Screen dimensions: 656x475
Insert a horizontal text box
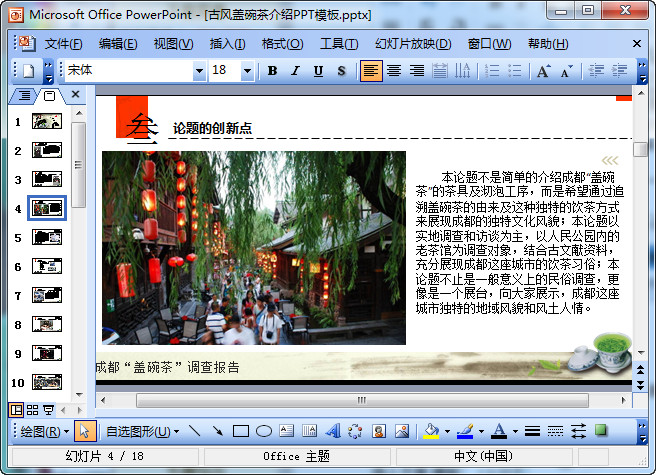[287, 431]
